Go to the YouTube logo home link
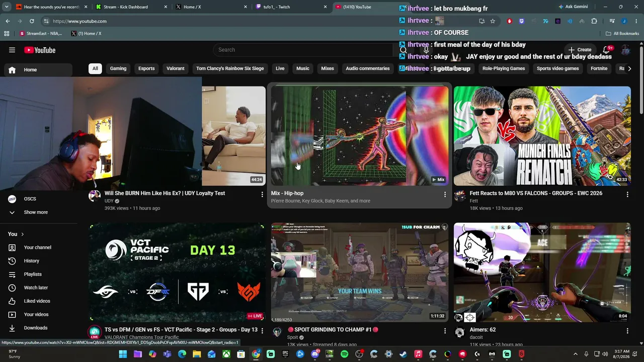This screenshot has height=362, width=644. pyautogui.click(x=40, y=50)
